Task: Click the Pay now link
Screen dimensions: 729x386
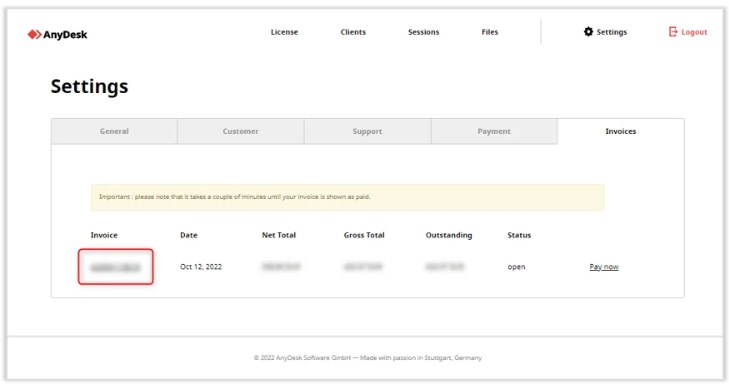Action: (604, 266)
